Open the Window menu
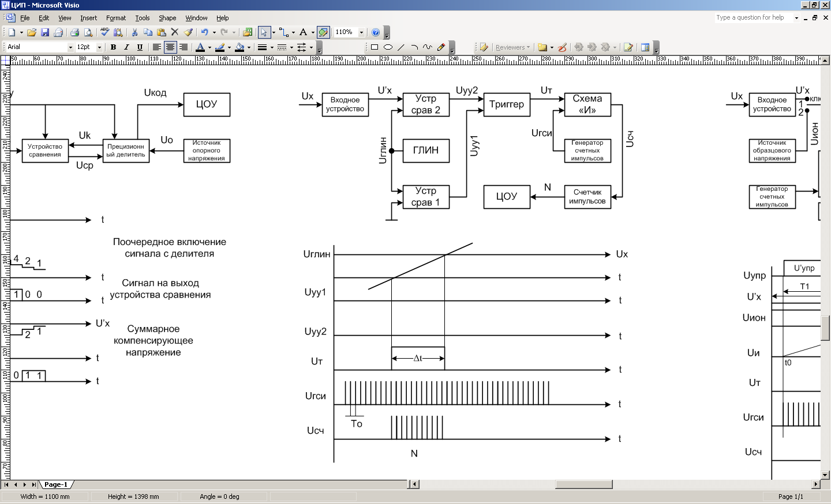 tap(196, 18)
